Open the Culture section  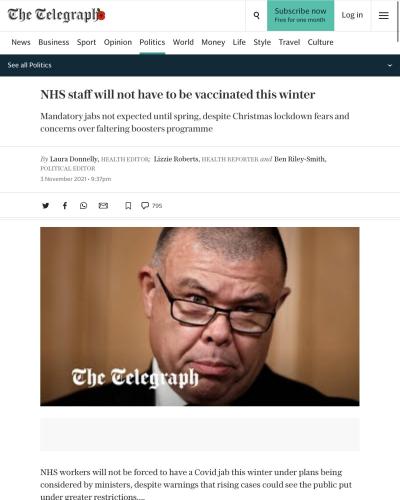click(x=320, y=42)
